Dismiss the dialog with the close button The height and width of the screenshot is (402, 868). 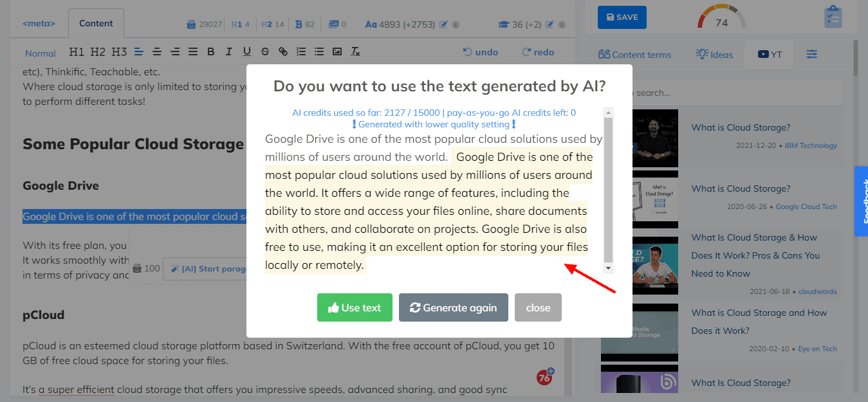(538, 307)
